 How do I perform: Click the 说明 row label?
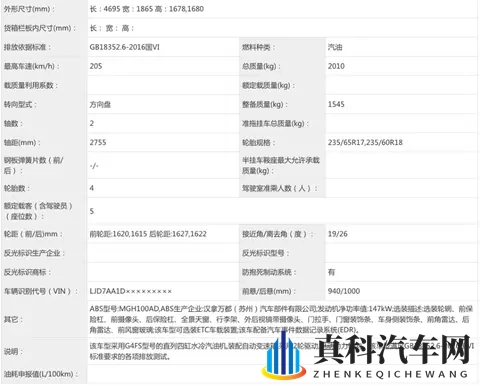point(13,351)
